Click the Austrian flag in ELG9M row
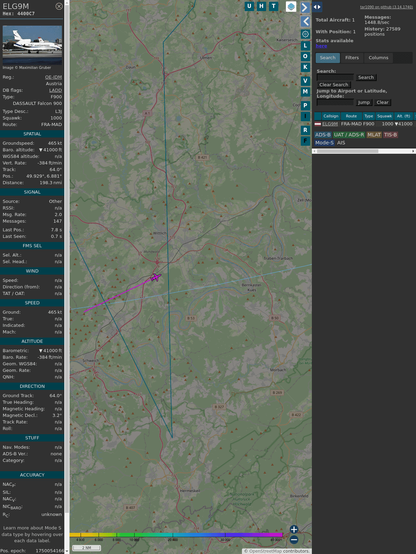The width and height of the screenshot is (416, 554). tap(318, 124)
